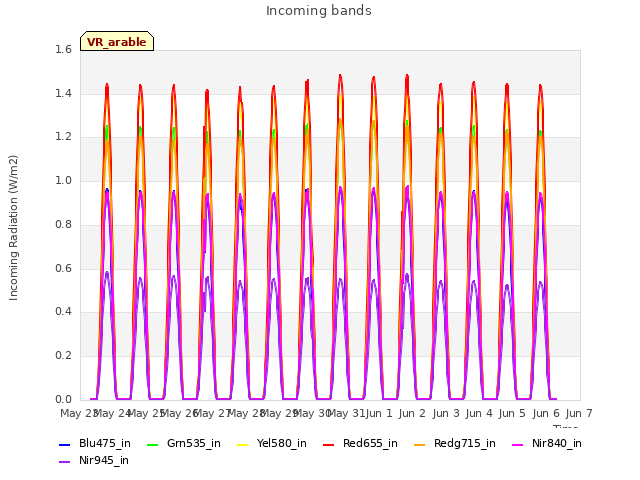The height and width of the screenshot is (480, 640).
Task: Click the 0.2 y-axis tick label
Action: [x=63, y=356]
